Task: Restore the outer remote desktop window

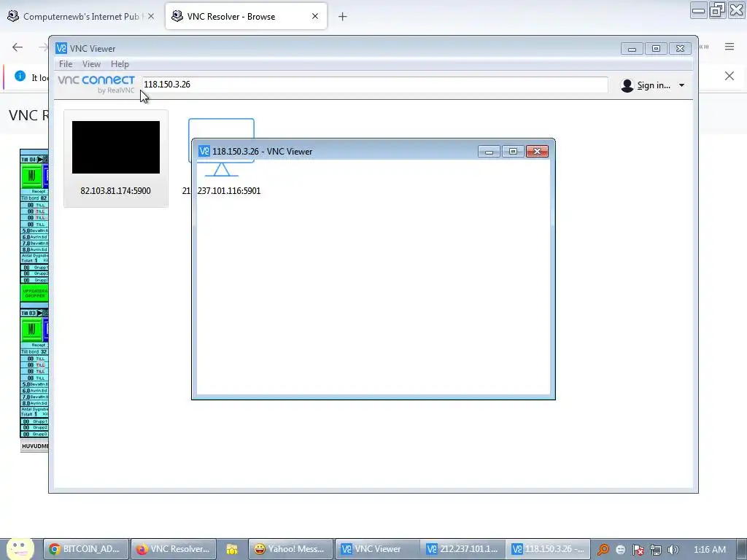Action: tap(718, 10)
